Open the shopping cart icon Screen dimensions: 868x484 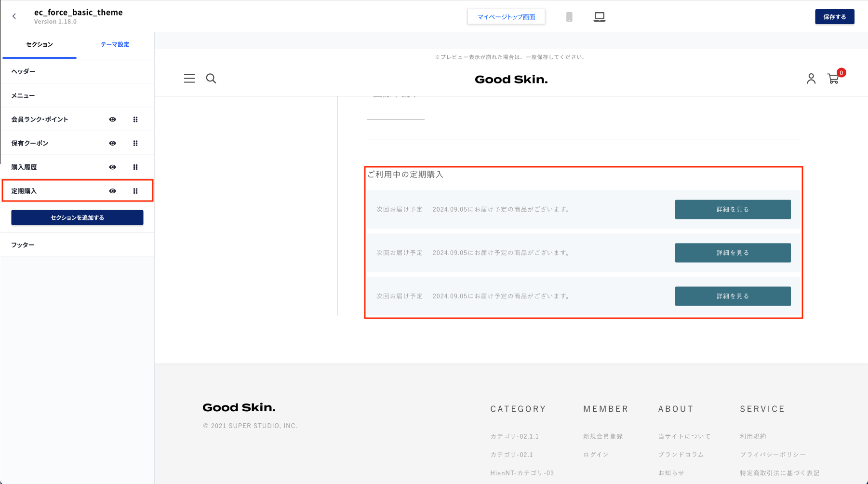point(833,79)
